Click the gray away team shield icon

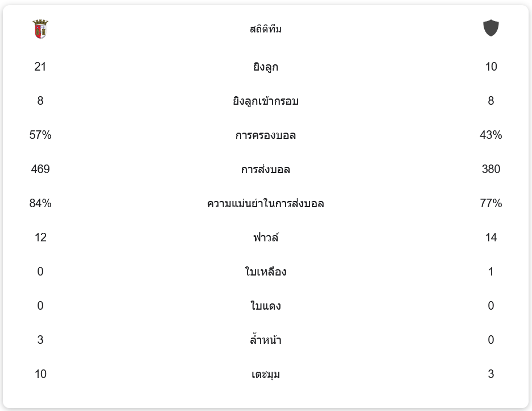point(490,28)
